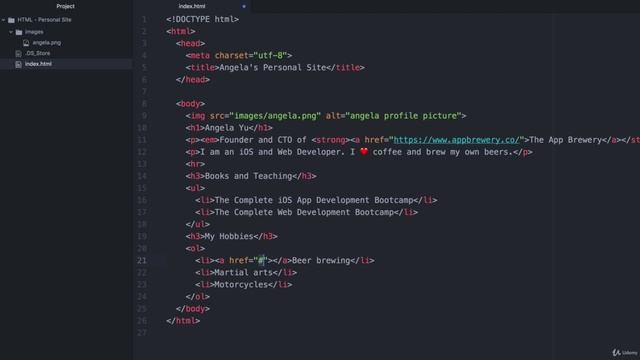
Task: Open the https://www.appbrewery.co/ link in code
Action: tap(456, 140)
